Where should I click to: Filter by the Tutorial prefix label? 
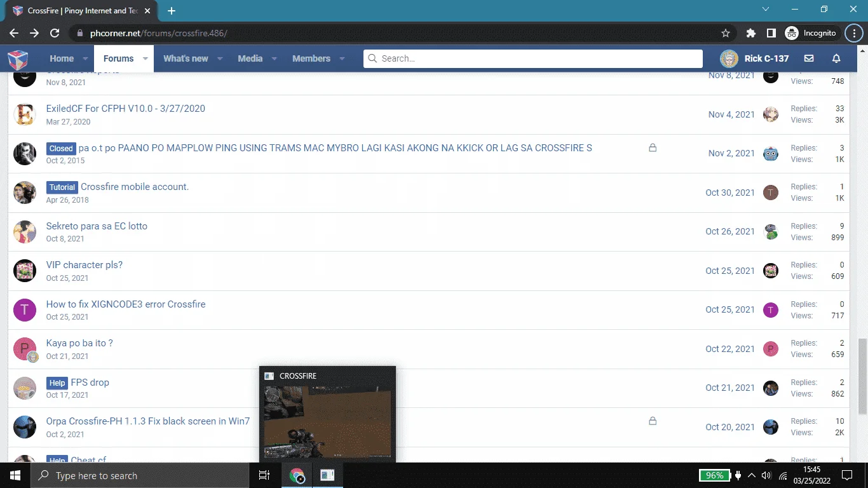coord(62,187)
